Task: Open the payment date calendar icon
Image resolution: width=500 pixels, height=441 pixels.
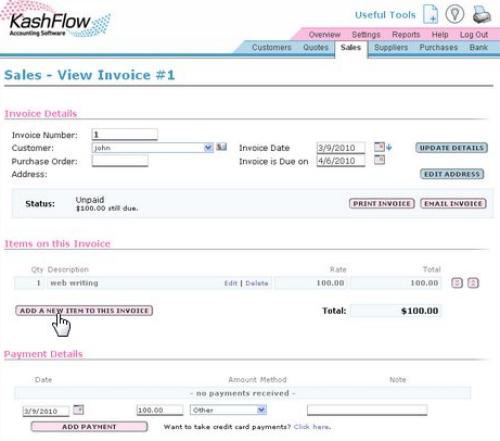Action: tap(78, 409)
